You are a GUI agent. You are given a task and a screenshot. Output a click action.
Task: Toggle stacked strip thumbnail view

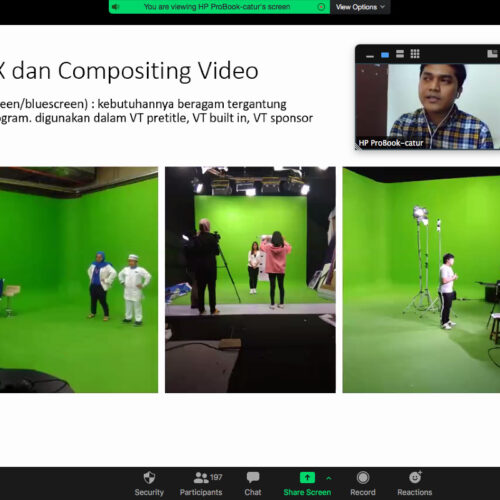(400, 54)
